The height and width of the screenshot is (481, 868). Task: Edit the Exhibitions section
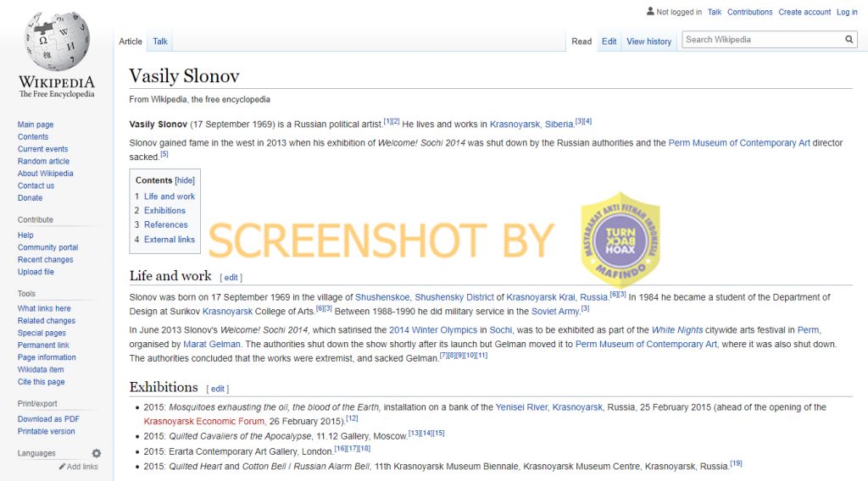[x=218, y=389]
